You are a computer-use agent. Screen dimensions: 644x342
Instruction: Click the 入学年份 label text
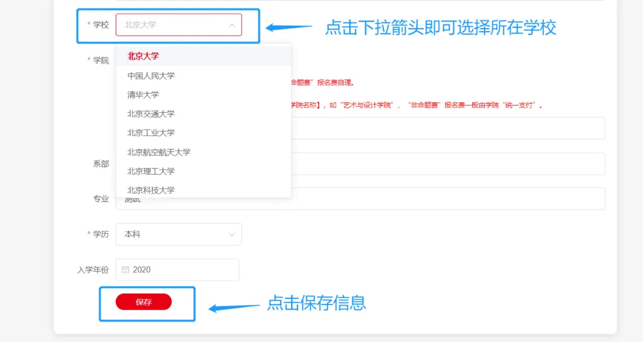(93, 270)
